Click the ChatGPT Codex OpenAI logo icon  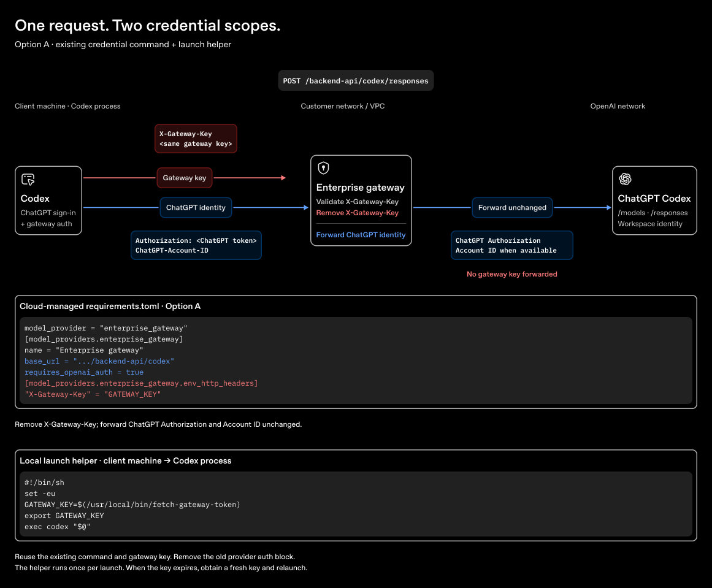[x=626, y=179]
